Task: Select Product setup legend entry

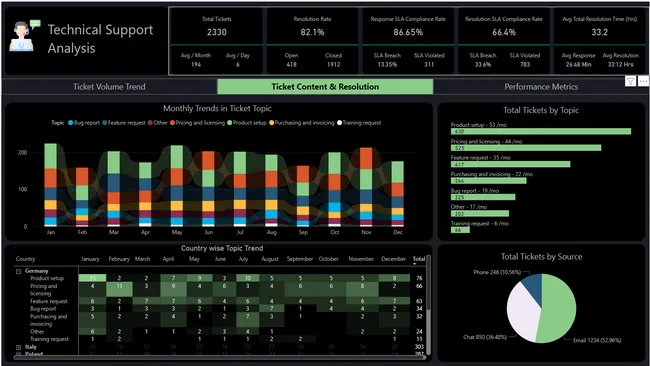Action: [247, 123]
